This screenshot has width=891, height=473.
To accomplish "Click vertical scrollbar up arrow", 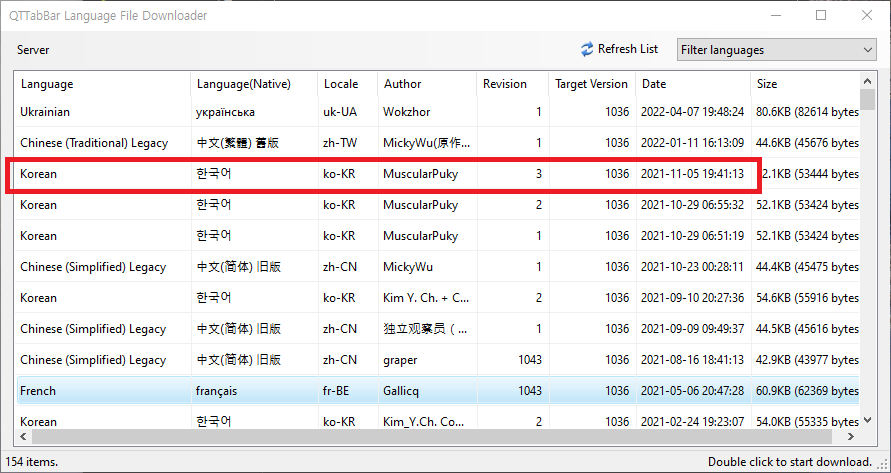I will (x=867, y=81).
